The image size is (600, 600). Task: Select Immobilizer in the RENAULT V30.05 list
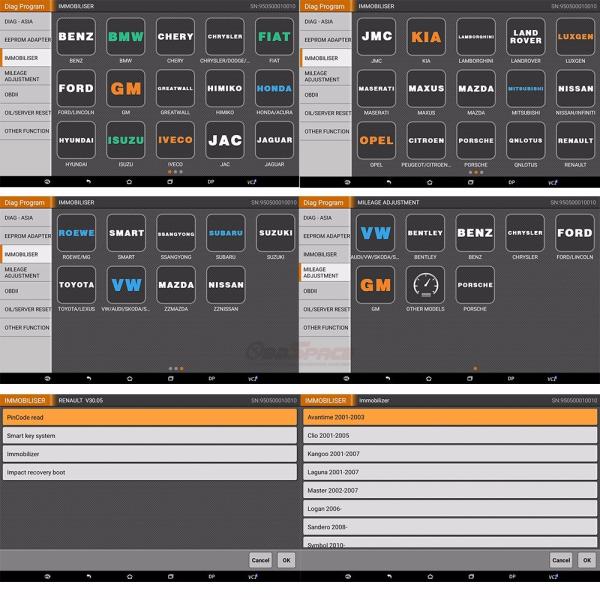coord(150,454)
